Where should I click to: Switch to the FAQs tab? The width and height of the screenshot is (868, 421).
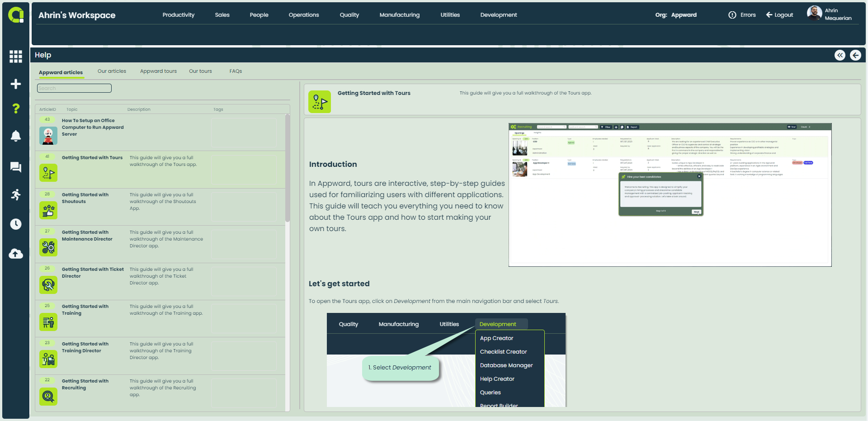pyautogui.click(x=236, y=71)
